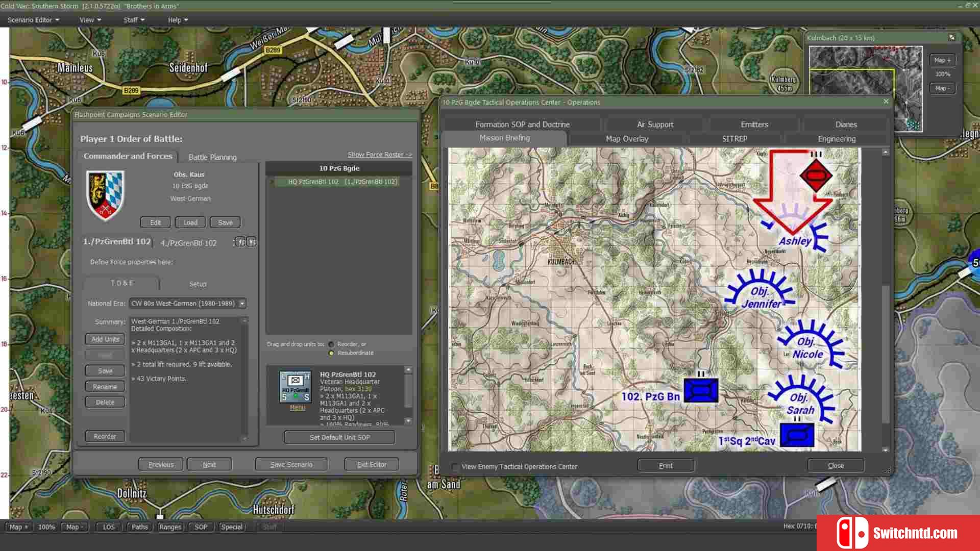Image resolution: width=980 pixels, height=551 pixels.
Task: Select the 4./PzGrenBtl 102 force tab
Action: tap(189, 243)
